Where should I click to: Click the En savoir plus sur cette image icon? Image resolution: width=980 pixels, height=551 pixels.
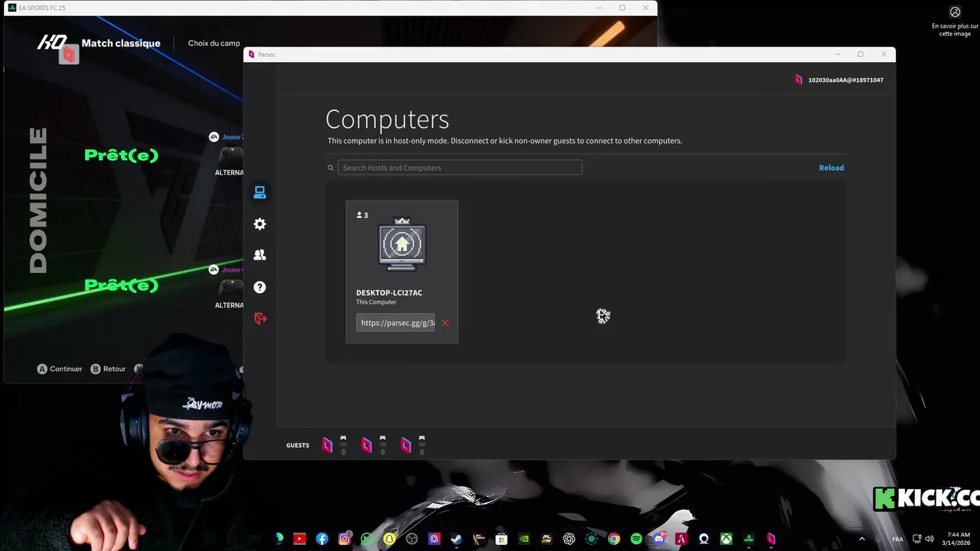[x=955, y=12]
